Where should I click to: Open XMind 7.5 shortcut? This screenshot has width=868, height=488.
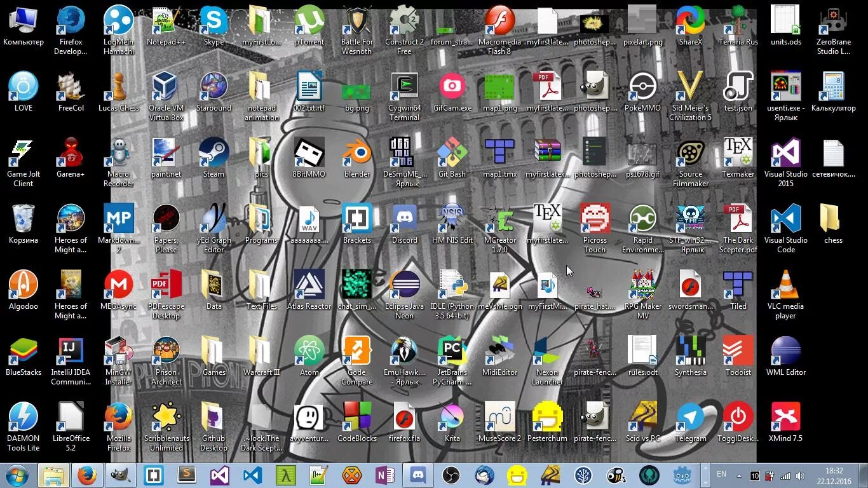tap(786, 423)
